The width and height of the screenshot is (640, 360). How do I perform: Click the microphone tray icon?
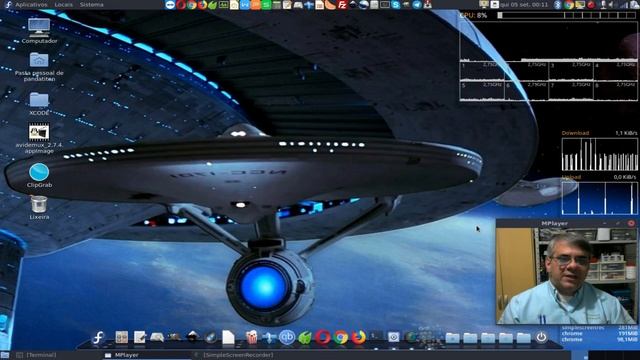[x=603, y=4]
